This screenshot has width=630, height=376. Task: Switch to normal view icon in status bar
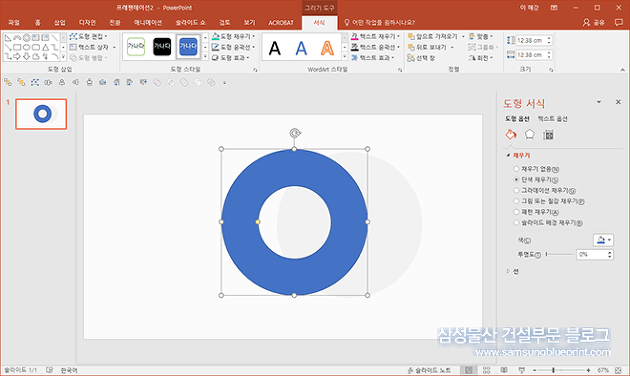tap(468, 370)
